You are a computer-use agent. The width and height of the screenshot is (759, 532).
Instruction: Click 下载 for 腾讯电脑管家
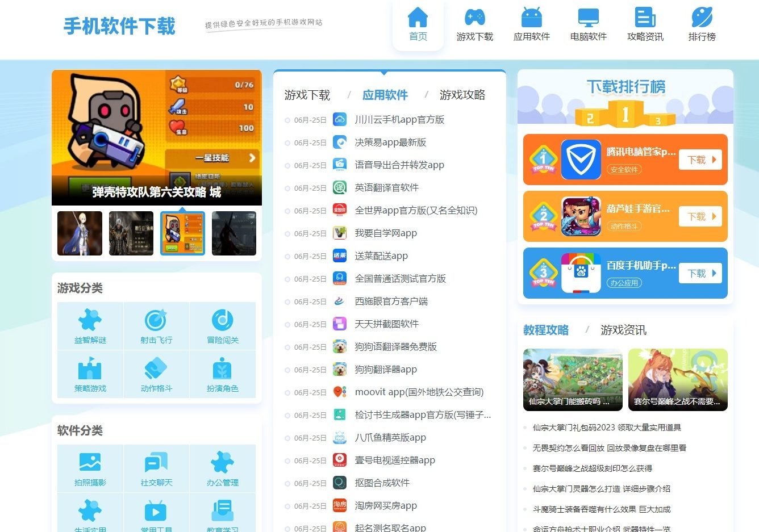coord(699,160)
